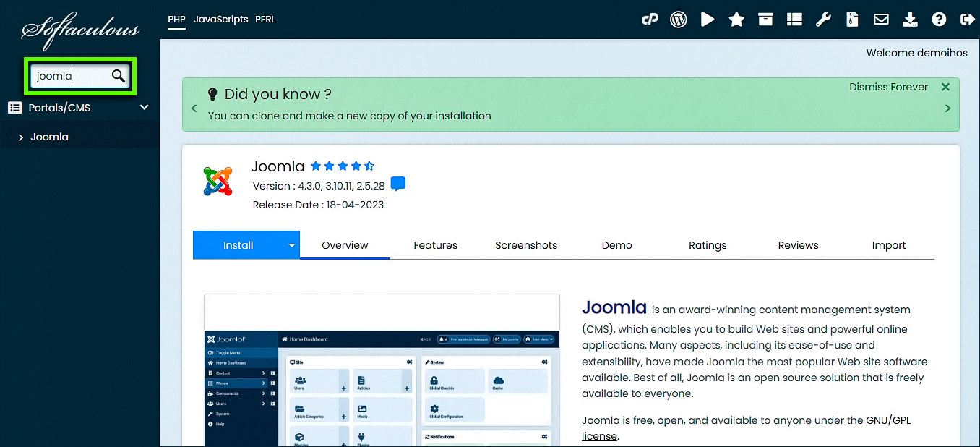The width and height of the screenshot is (980, 447).
Task: Open the cPanel icon in the top toolbar
Action: (x=650, y=19)
